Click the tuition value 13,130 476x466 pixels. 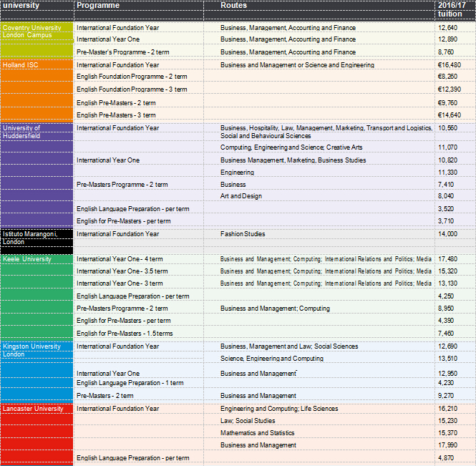[447, 283]
